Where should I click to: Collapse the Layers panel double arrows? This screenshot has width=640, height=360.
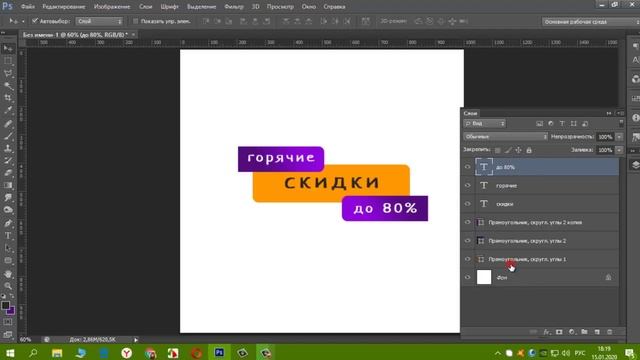(609, 113)
